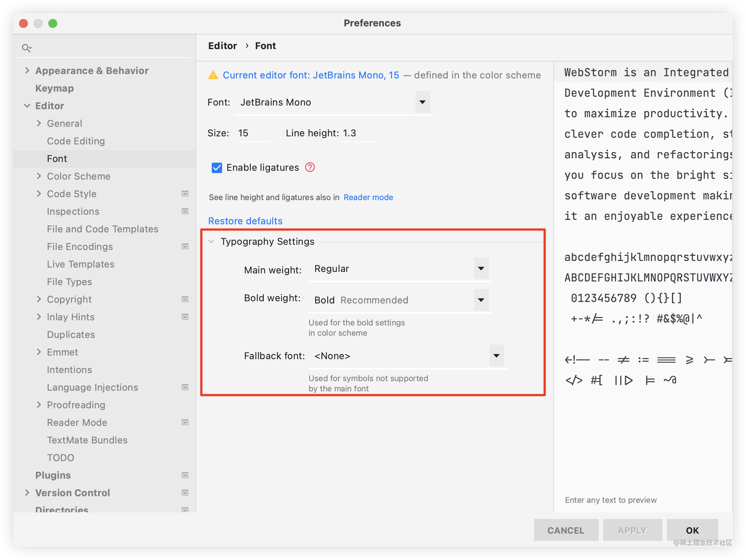Image resolution: width=746 pixels, height=560 pixels.
Task: Click project-level icon next to Code Style
Action: click(x=185, y=194)
